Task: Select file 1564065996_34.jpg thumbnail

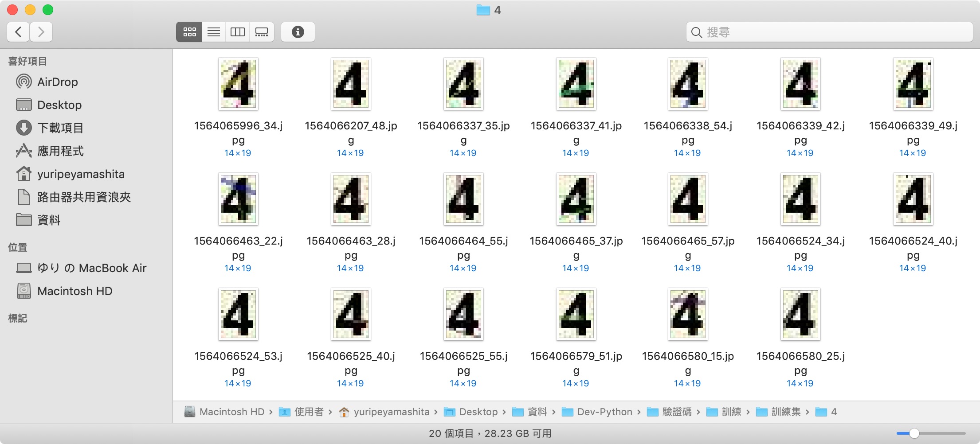Action: tap(238, 84)
